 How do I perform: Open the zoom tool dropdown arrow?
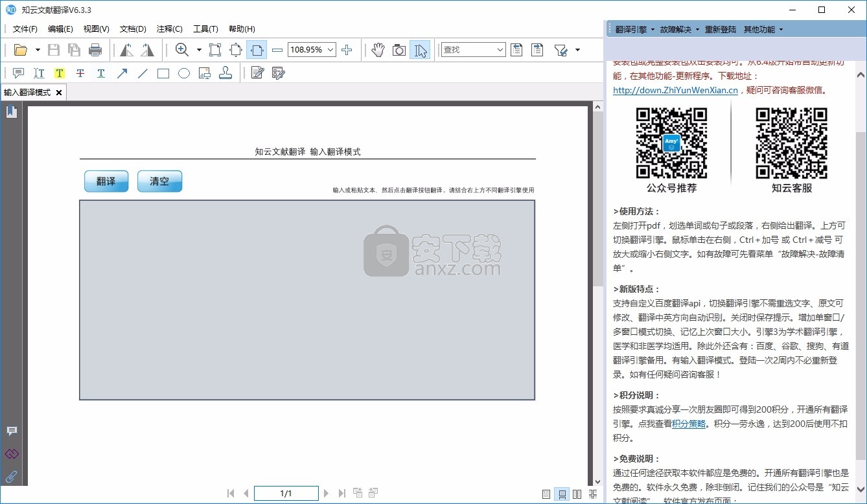click(199, 50)
